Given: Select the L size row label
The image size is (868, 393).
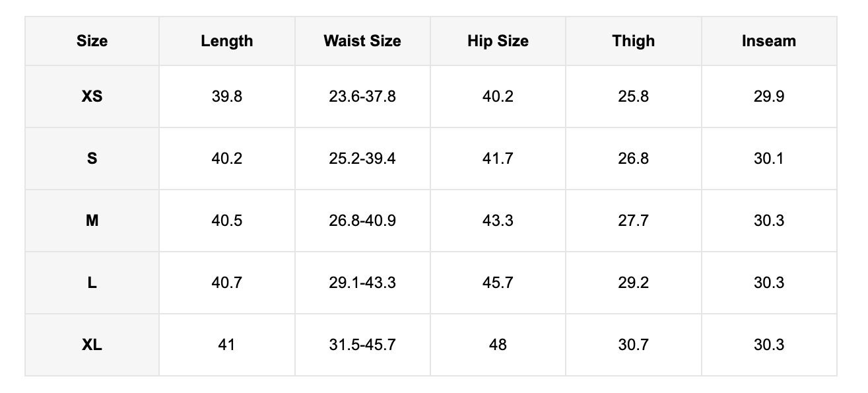Looking at the screenshot, I should pyautogui.click(x=92, y=283).
